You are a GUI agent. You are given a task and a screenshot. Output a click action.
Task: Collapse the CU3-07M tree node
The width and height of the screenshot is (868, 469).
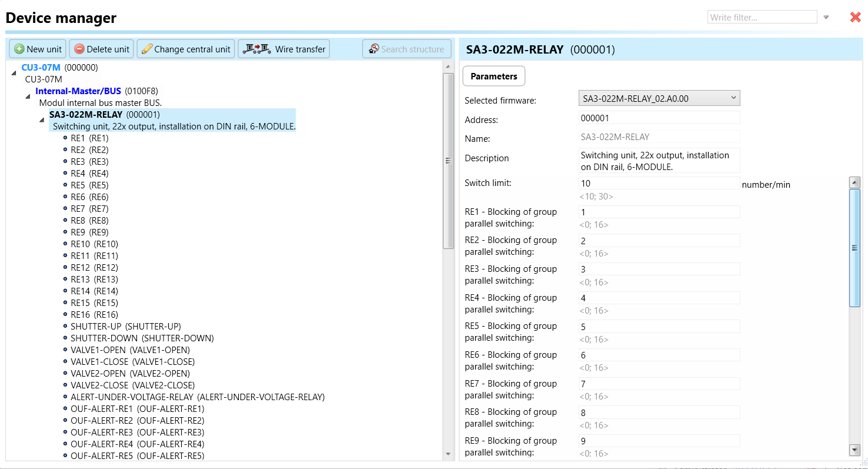click(14, 72)
